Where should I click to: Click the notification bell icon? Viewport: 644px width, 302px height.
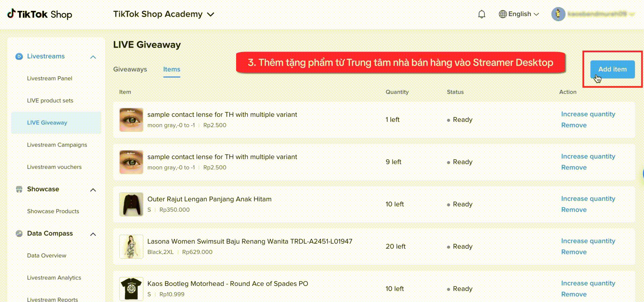[x=481, y=14]
